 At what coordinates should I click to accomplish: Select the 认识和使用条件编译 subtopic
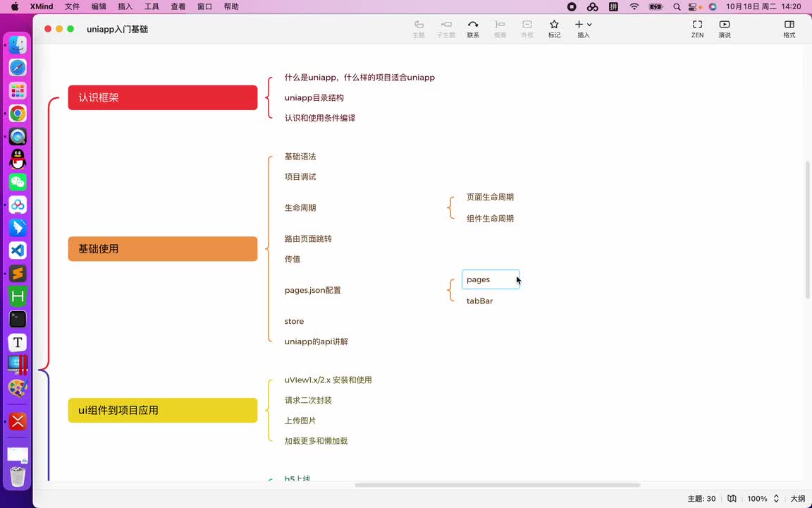click(x=320, y=118)
